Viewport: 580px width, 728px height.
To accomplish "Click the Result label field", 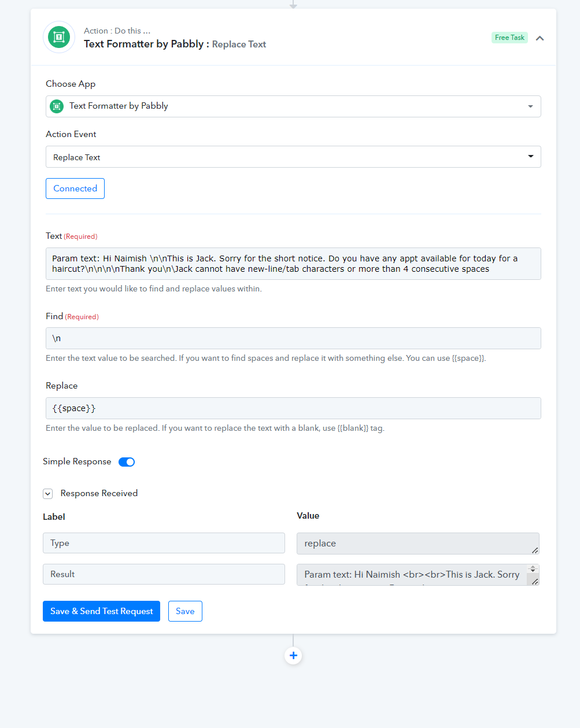I will pos(164,574).
